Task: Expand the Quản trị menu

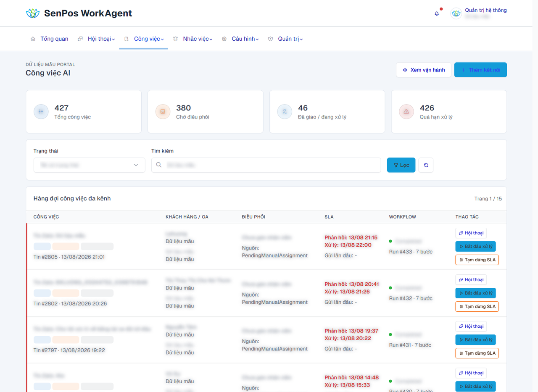Action: pyautogui.click(x=285, y=39)
